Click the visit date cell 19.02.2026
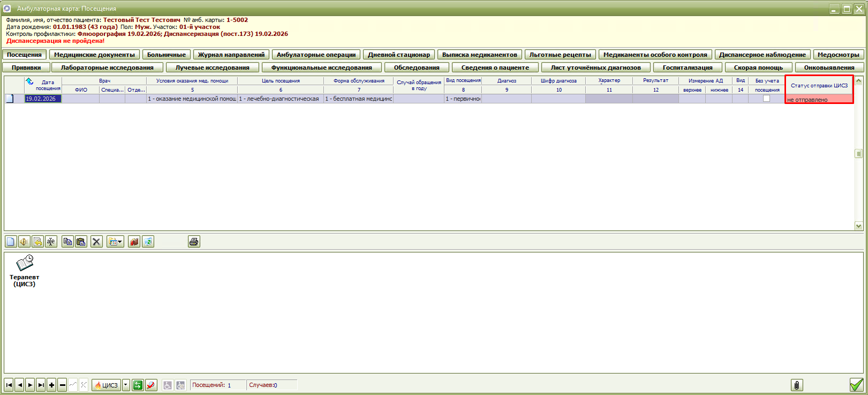 click(43, 99)
